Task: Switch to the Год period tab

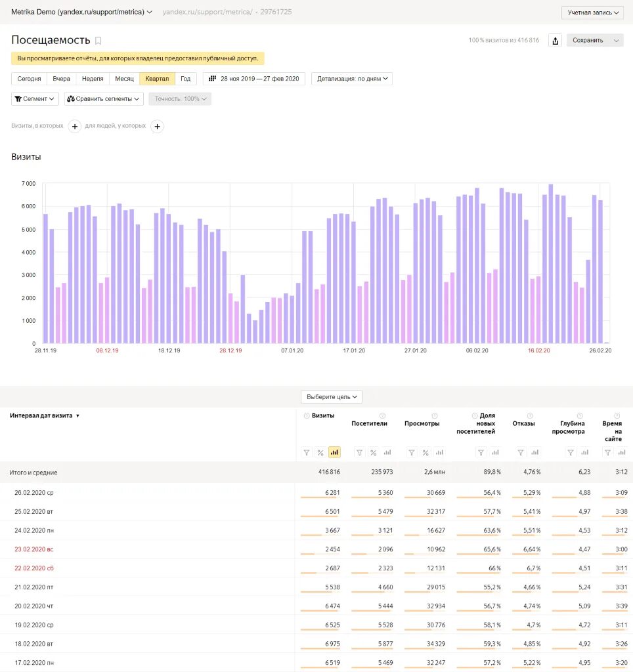Action: 186,79
